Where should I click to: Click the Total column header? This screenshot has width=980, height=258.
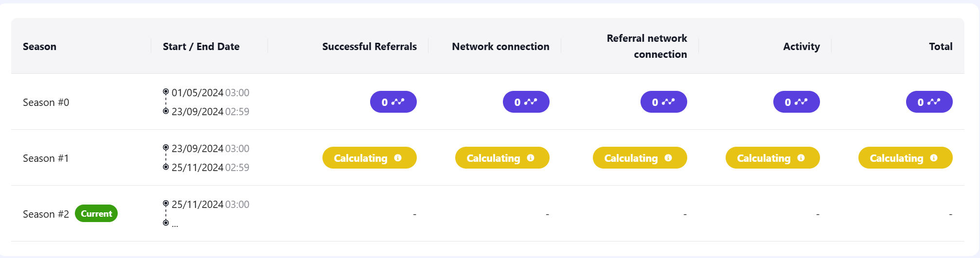(941, 47)
